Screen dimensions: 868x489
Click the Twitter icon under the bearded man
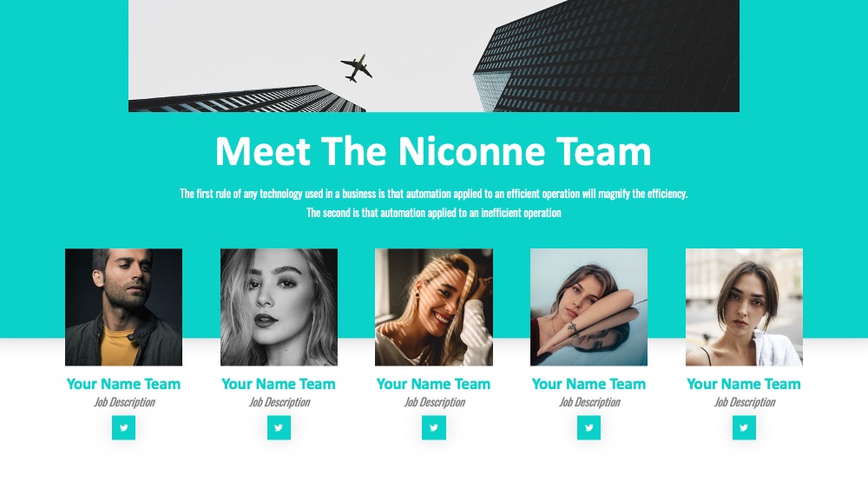pos(123,427)
